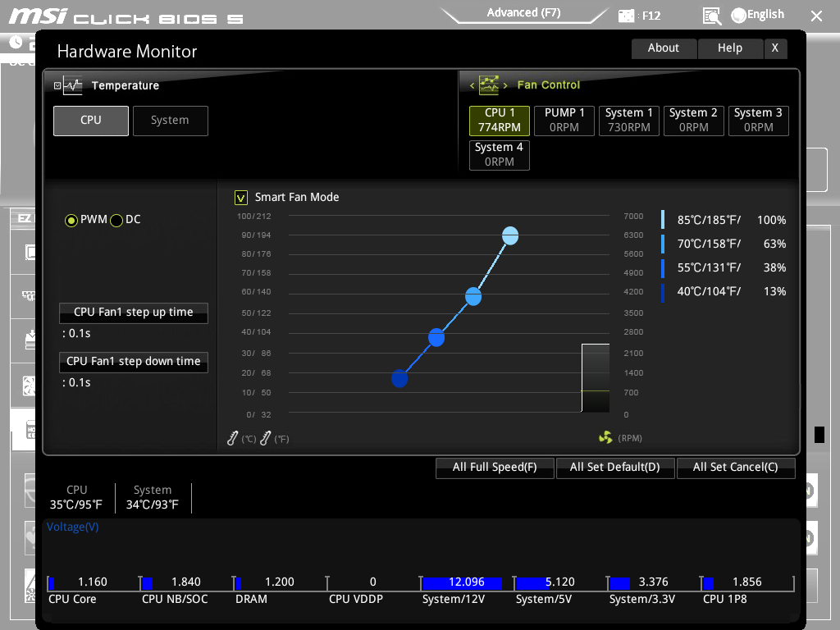Click the fan speed gauge bar
This screenshot has height=630, width=840.
click(596, 378)
